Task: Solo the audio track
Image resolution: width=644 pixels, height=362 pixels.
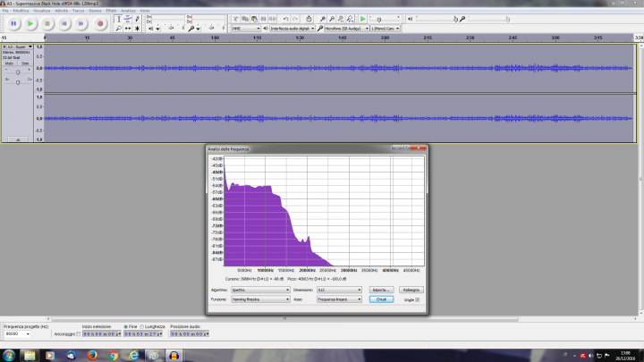Action: coord(25,63)
